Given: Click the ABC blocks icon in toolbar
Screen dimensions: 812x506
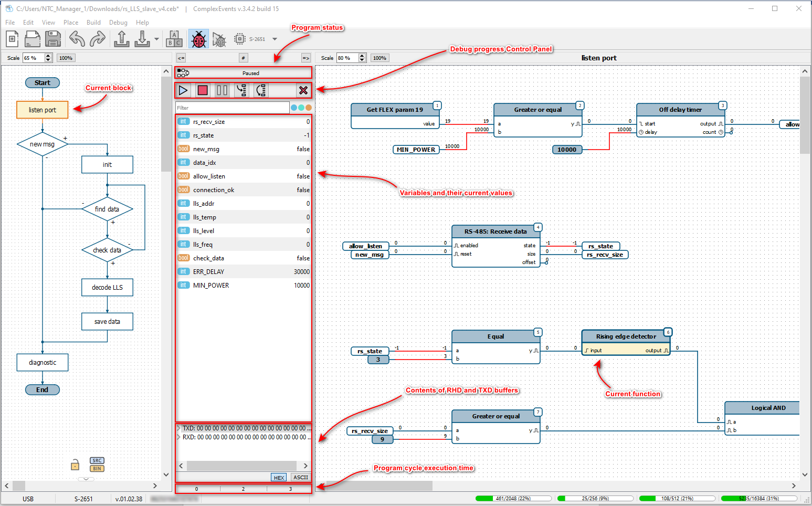Looking at the screenshot, I should point(174,39).
